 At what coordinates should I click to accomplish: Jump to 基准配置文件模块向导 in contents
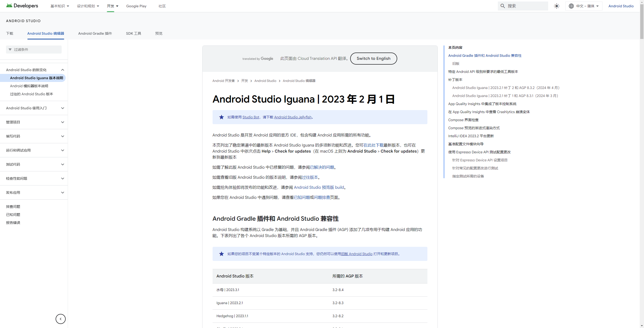pyautogui.click(x=466, y=144)
